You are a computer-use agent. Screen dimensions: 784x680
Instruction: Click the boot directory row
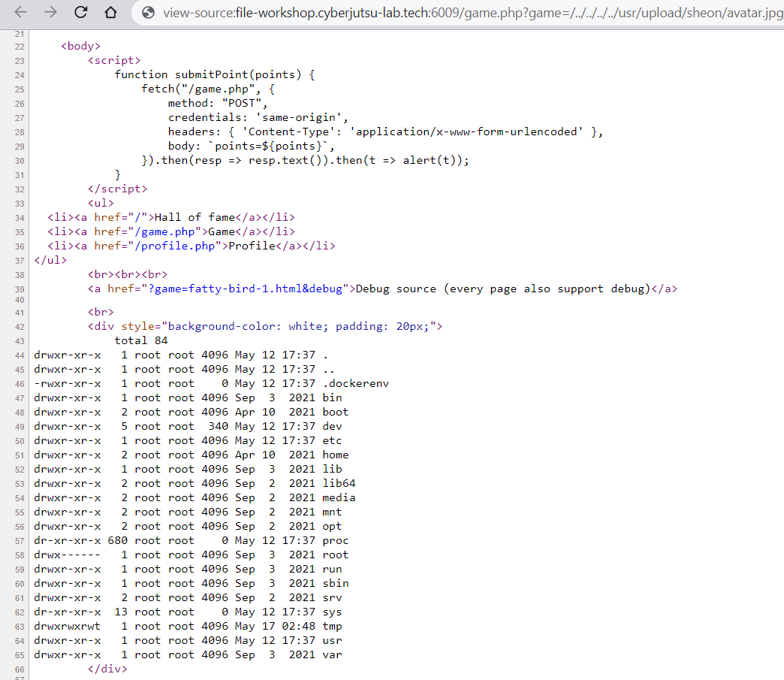191,412
